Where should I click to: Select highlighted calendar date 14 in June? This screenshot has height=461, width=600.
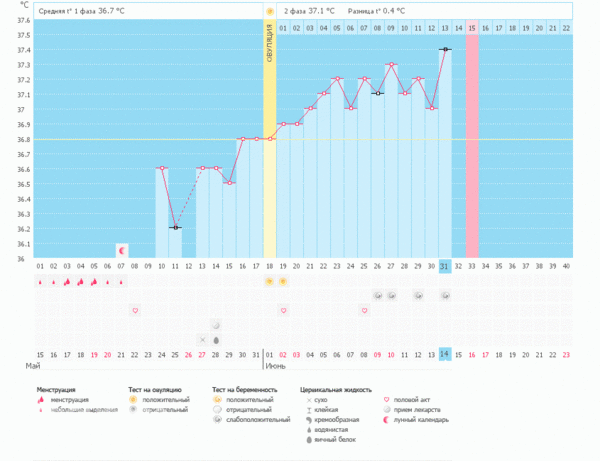click(x=445, y=354)
